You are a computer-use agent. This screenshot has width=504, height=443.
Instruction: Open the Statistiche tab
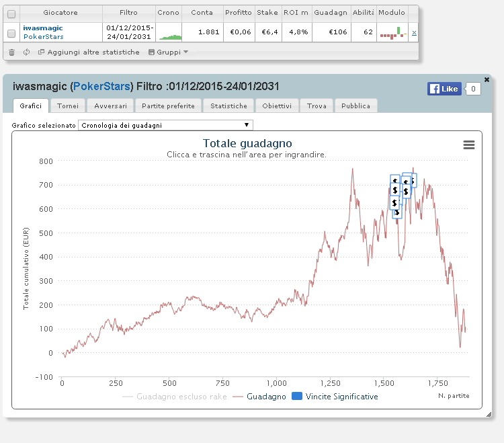click(228, 106)
